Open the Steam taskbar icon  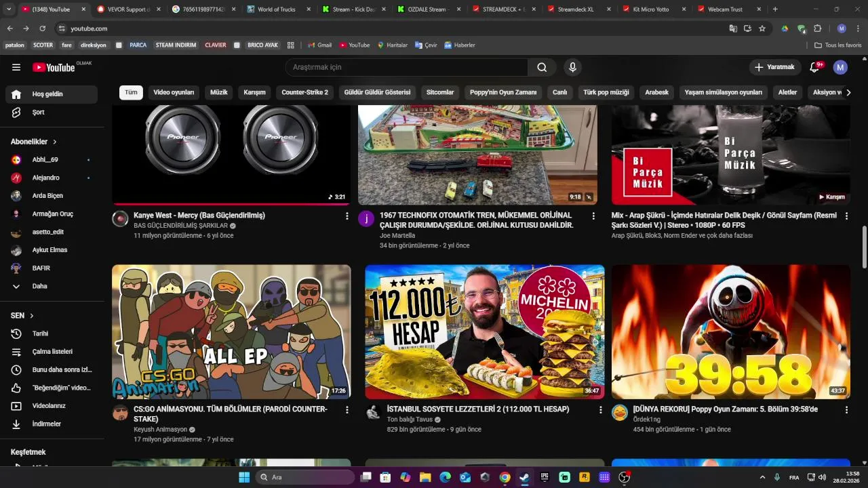click(524, 477)
